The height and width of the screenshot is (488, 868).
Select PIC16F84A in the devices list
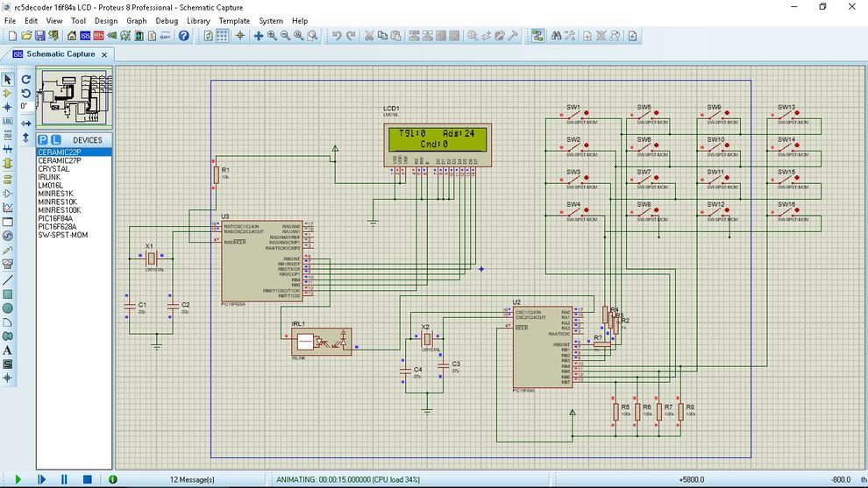click(x=75, y=218)
